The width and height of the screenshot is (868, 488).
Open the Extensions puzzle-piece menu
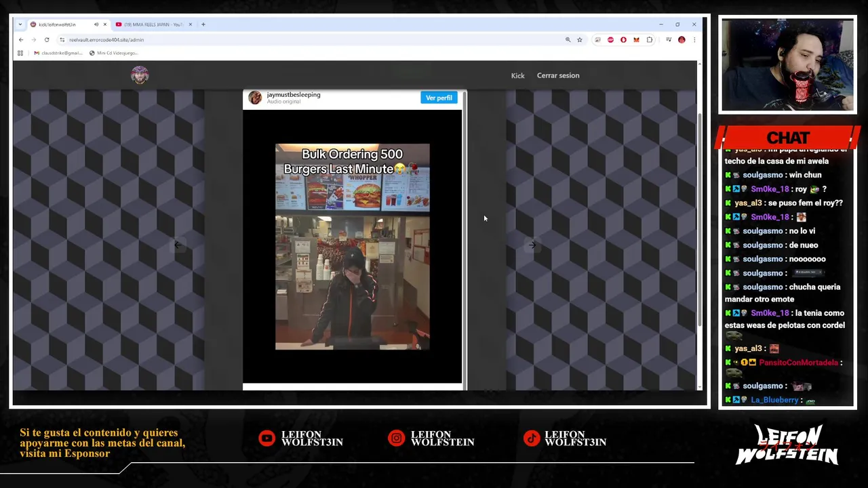pos(650,40)
